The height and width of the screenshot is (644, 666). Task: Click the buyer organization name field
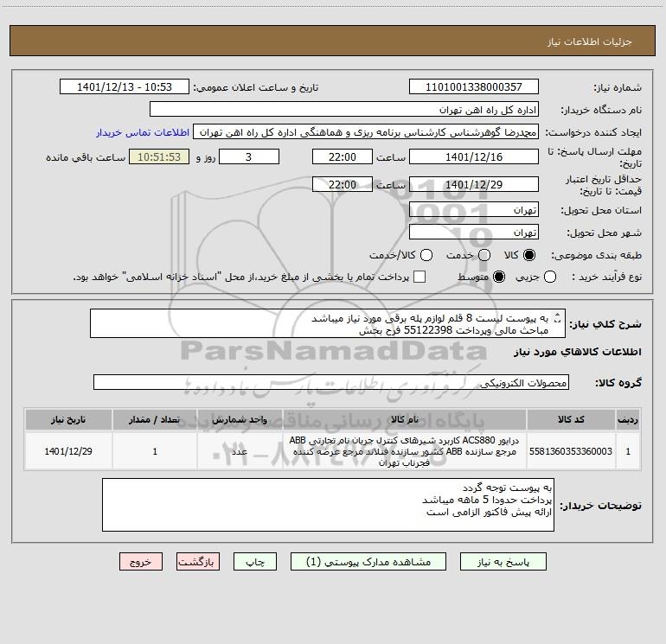click(344, 110)
